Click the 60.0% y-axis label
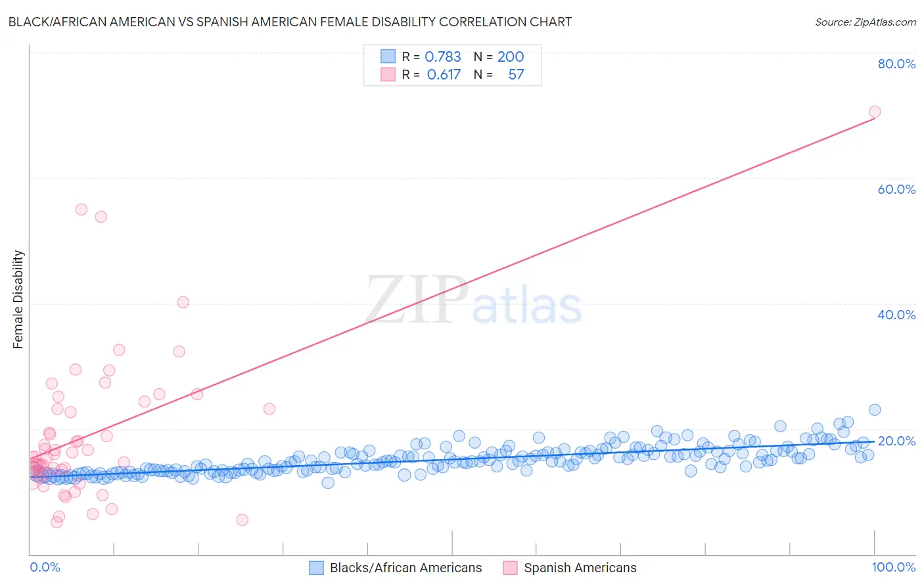 click(896, 189)
